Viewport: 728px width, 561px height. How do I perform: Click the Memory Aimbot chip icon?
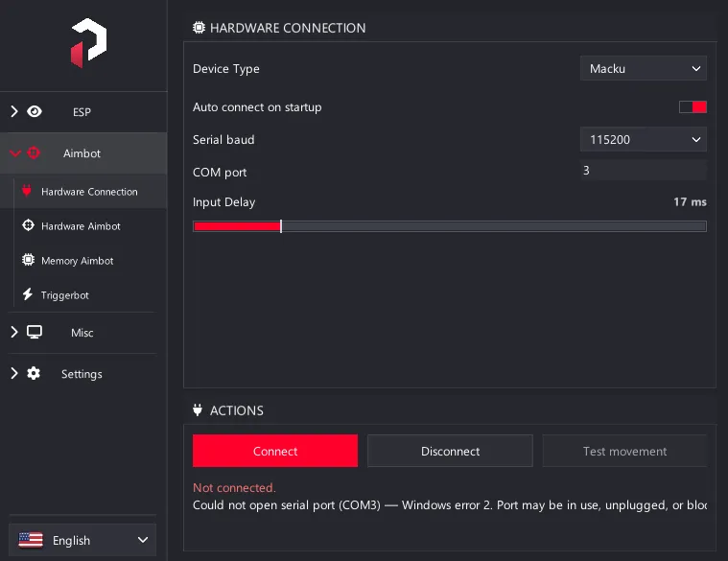[x=29, y=260]
